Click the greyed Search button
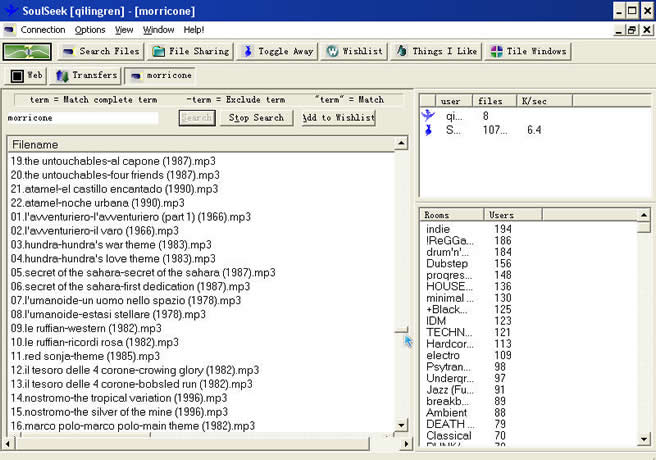The height and width of the screenshot is (460, 656). (197, 118)
